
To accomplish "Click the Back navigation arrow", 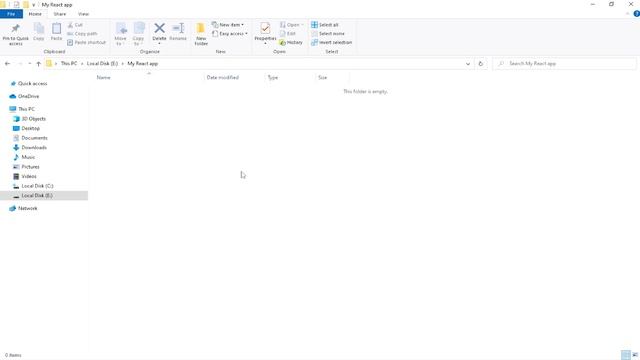I will tap(7, 64).
